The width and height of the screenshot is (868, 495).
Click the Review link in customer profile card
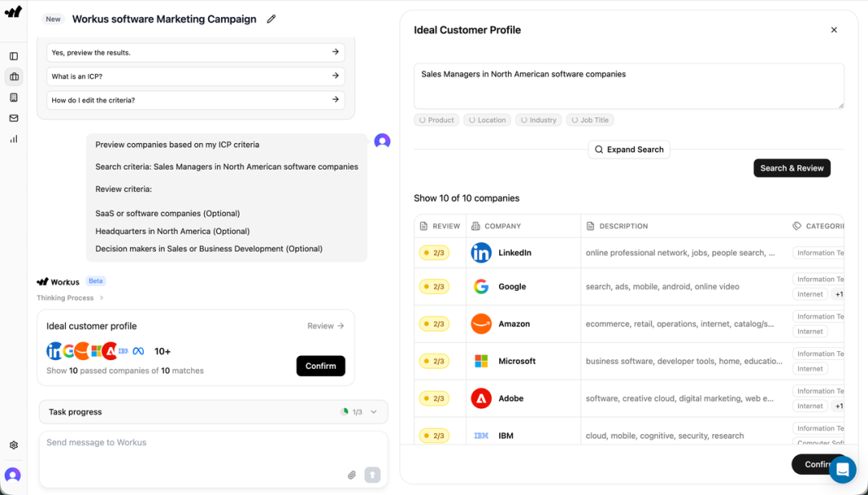pos(326,326)
